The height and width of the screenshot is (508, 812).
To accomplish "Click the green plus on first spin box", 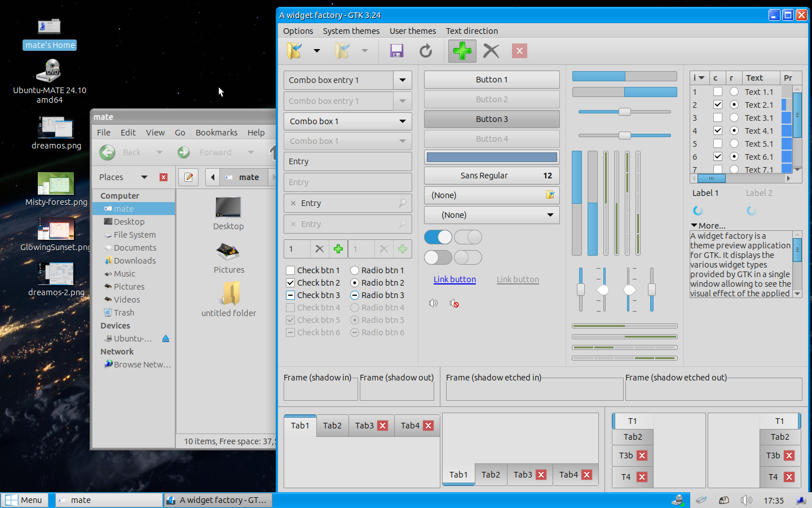I will [338, 249].
